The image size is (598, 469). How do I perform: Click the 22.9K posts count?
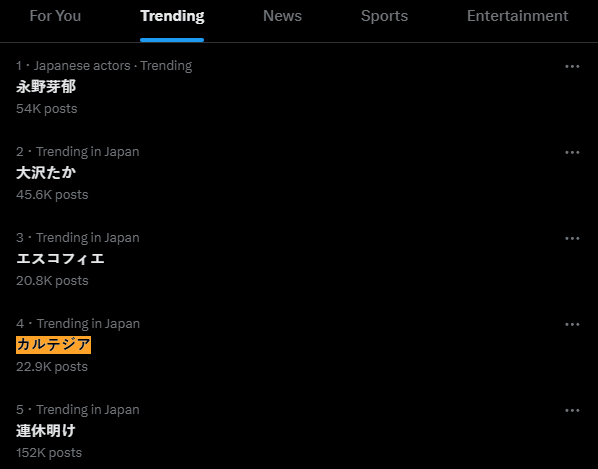[52, 367]
